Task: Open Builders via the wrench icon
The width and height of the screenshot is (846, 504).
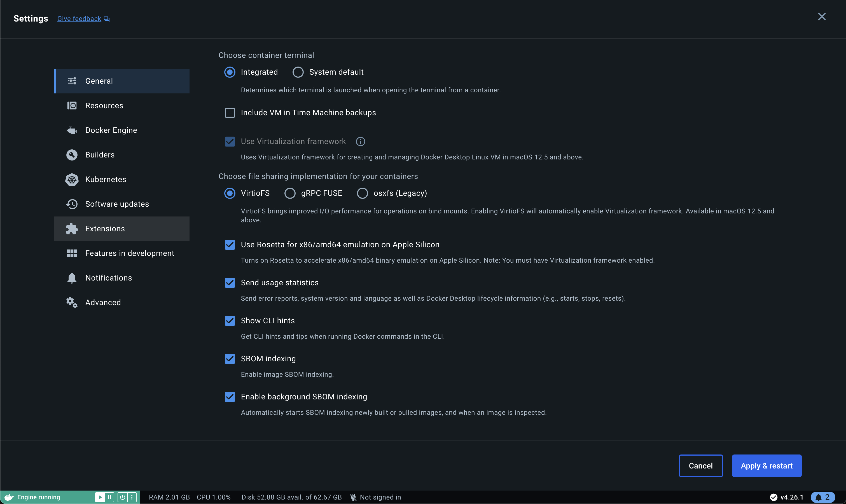Action: tap(72, 155)
